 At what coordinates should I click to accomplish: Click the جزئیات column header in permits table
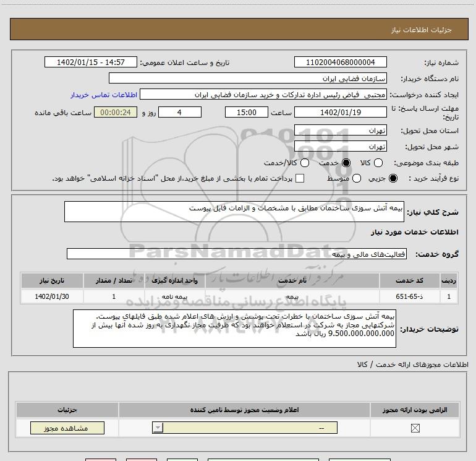[x=67, y=410]
